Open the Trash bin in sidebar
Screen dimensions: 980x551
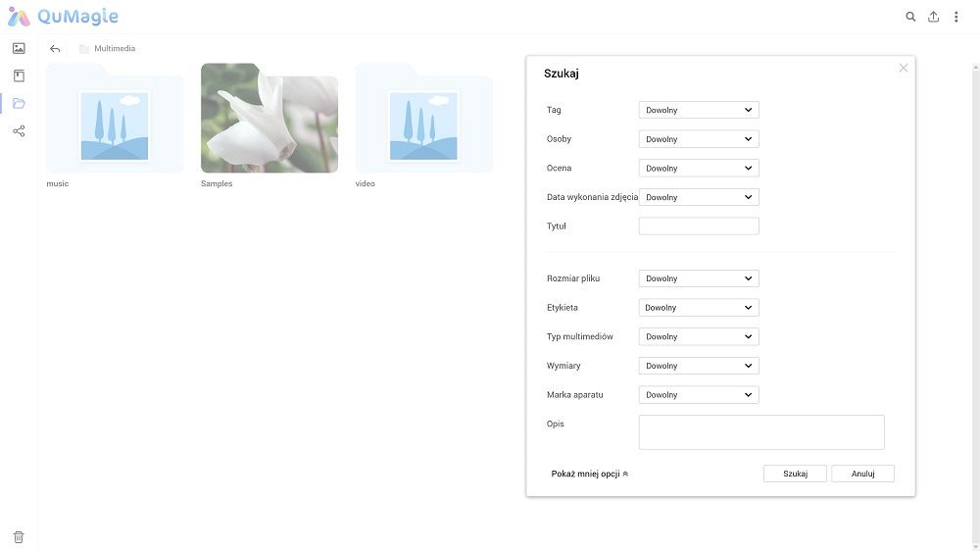click(19, 537)
